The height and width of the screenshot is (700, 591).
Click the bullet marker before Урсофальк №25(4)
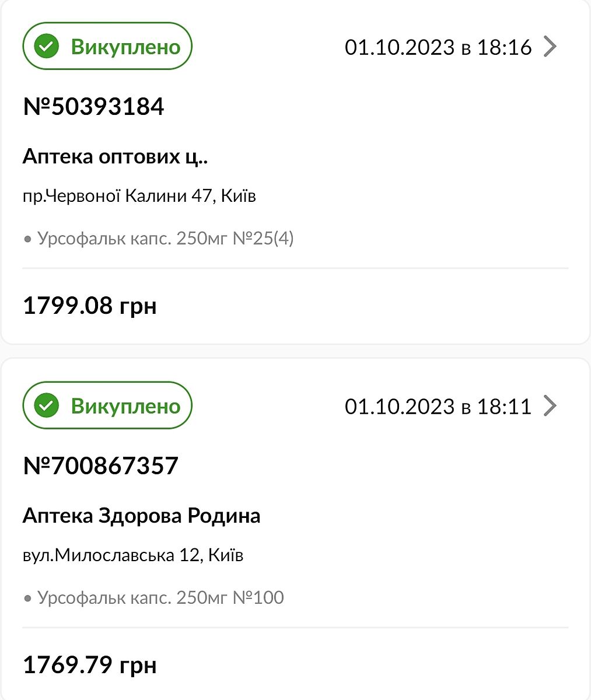[27, 239]
